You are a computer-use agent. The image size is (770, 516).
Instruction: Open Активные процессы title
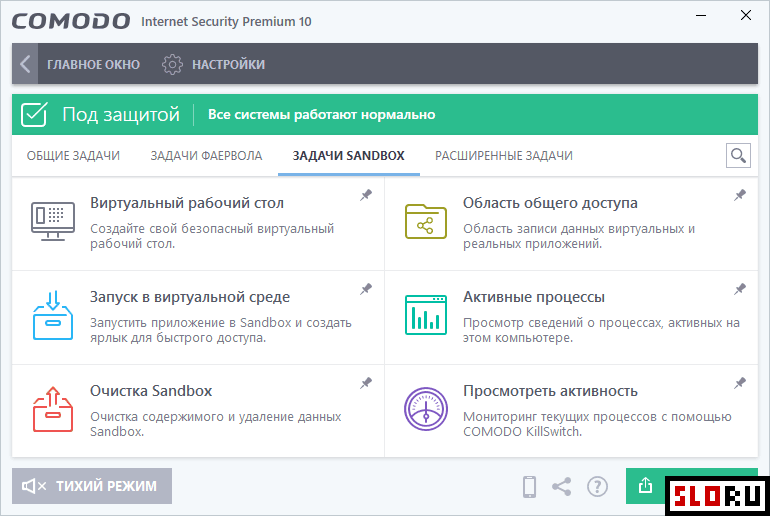[x=534, y=297]
